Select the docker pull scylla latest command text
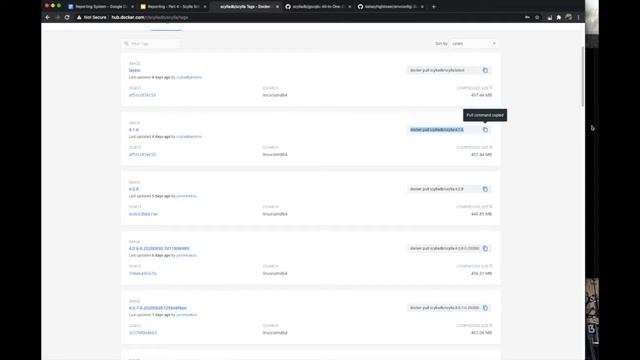This screenshot has height=360, width=640. point(437,70)
